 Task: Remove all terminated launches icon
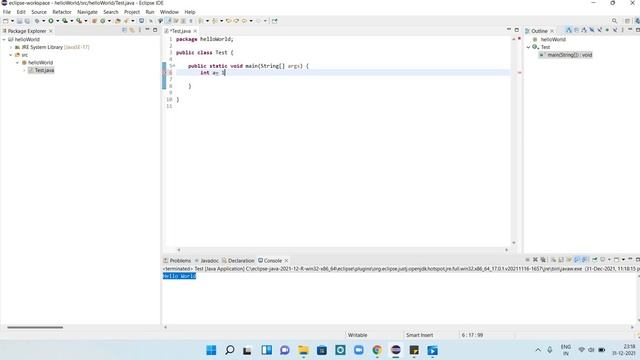[x=543, y=260]
